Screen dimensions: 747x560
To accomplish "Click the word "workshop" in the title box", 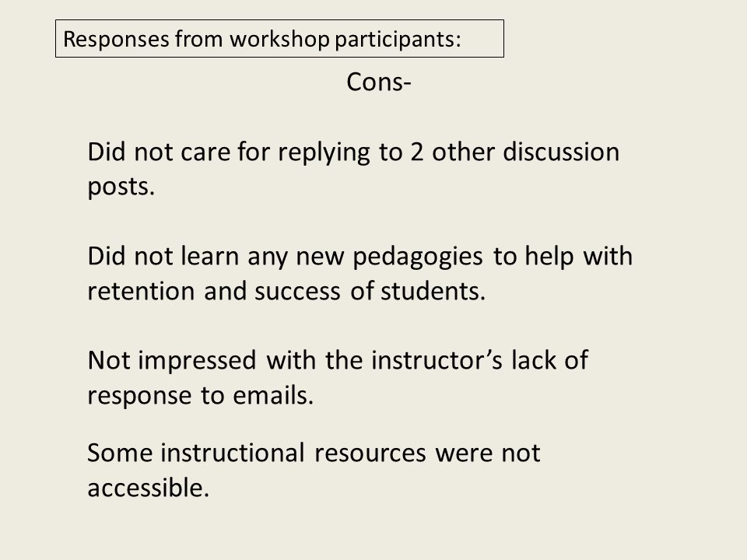I will pos(279,39).
